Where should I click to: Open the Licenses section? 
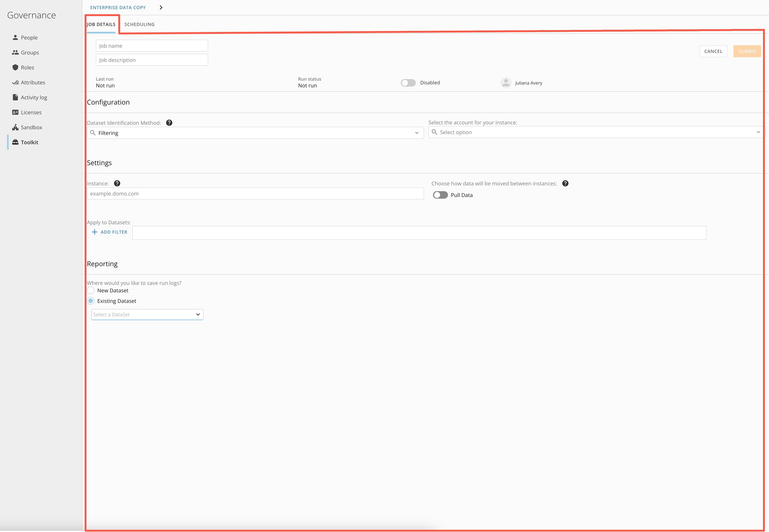pos(31,112)
